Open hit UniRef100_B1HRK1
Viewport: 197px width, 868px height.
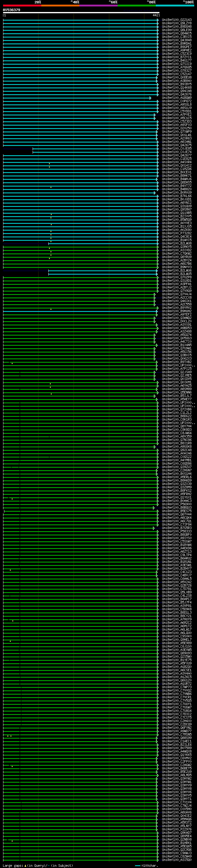click(x=177, y=843)
